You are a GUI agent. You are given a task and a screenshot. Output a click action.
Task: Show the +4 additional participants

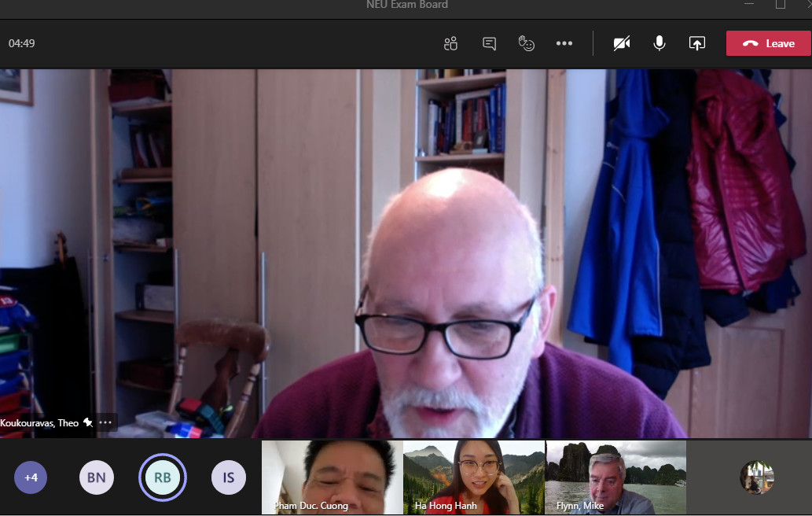tap(31, 477)
